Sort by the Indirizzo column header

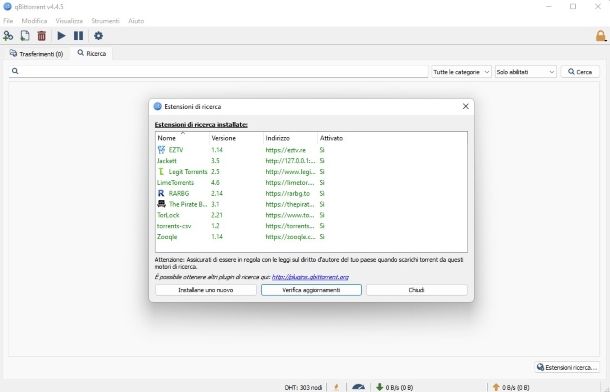click(291, 138)
